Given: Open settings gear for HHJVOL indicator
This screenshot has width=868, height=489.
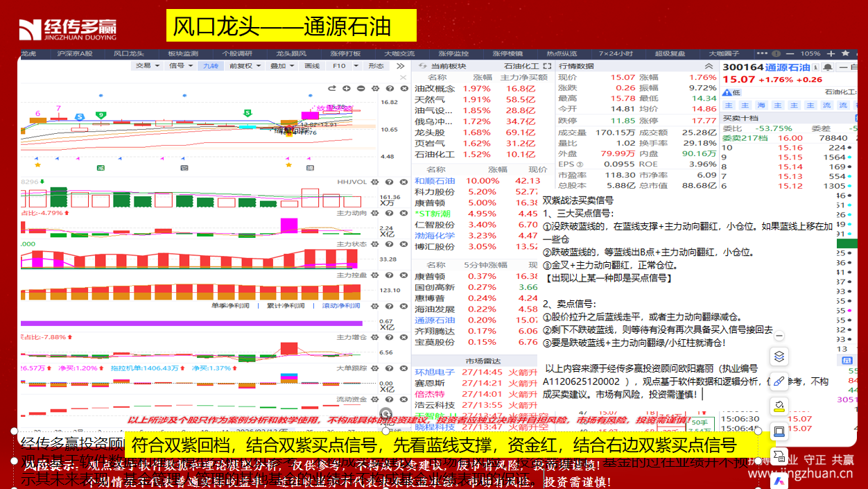Looking at the screenshot, I should point(375,181).
